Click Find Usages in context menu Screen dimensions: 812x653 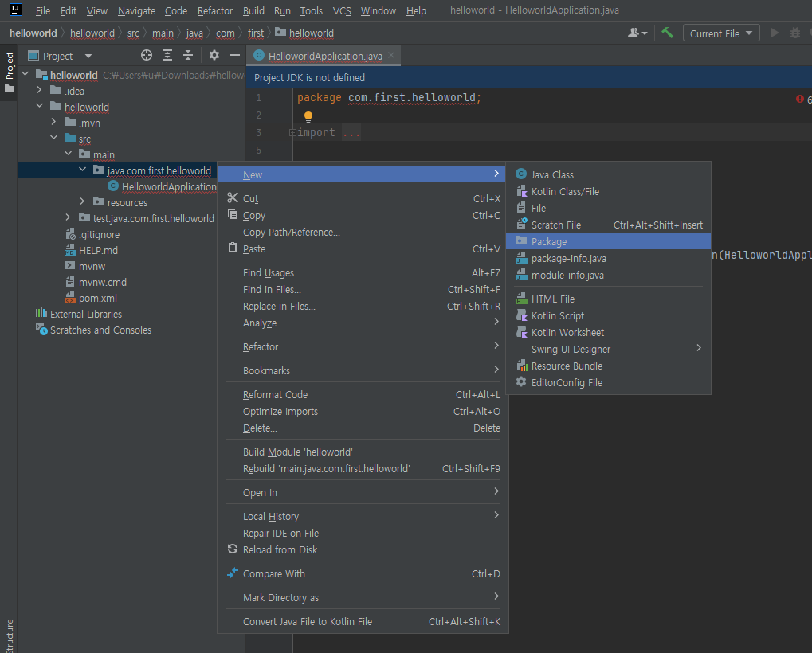(363, 272)
